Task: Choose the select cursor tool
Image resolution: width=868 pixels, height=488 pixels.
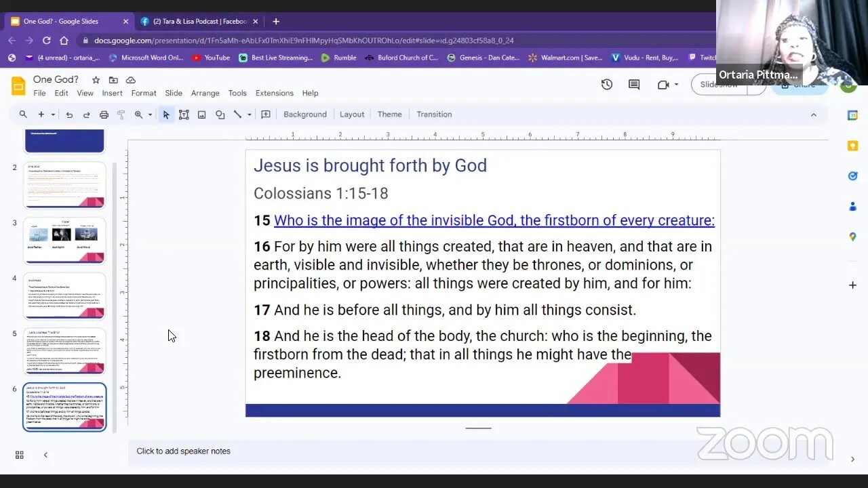Action: click(x=166, y=115)
